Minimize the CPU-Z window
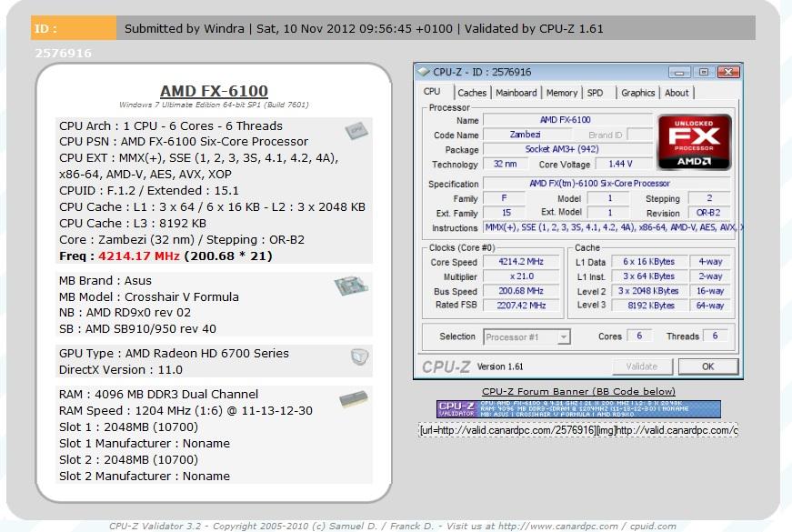Screen dimensions: 792x532 679,72
